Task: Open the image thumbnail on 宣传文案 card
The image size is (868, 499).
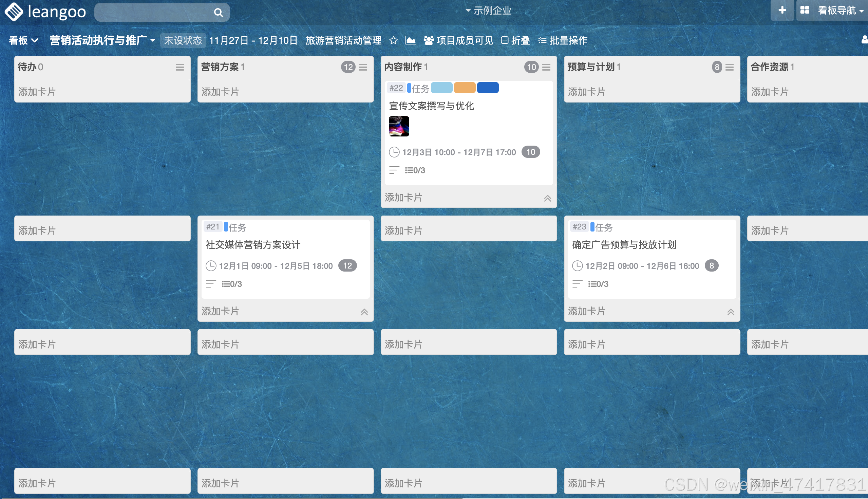Action: coord(399,126)
